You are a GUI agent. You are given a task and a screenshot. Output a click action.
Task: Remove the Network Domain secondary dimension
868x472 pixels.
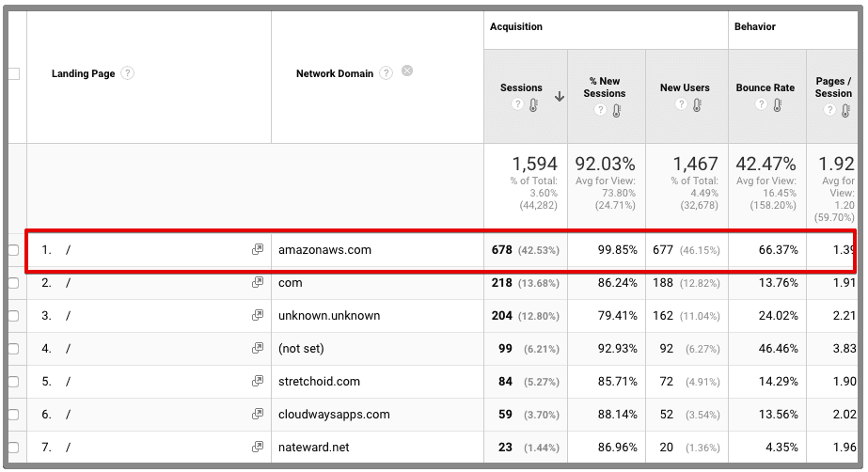(x=407, y=71)
